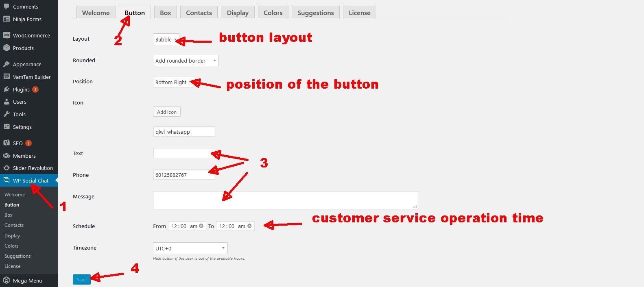
Task: Clear the schedule From time
Action: click(x=201, y=226)
